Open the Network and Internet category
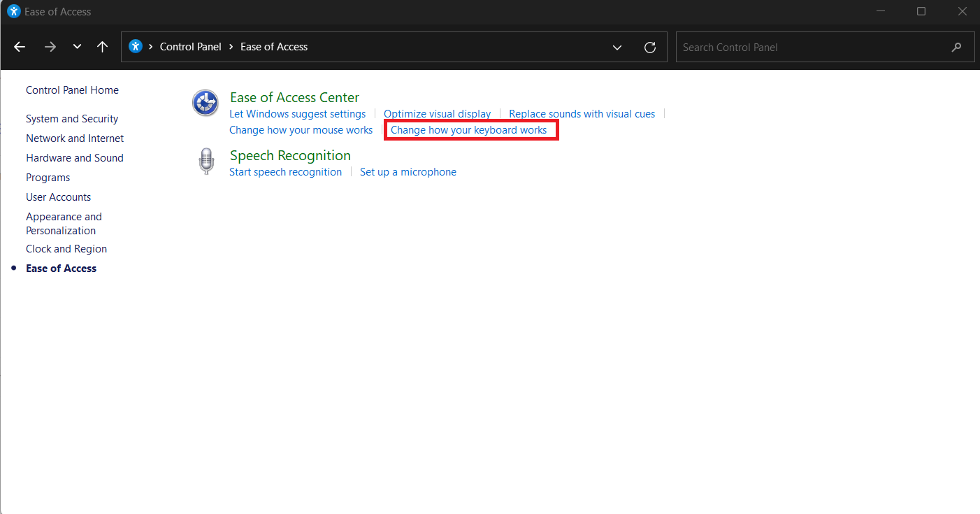This screenshot has height=514, width=980. pyautogui.click(x=75, y=138)
